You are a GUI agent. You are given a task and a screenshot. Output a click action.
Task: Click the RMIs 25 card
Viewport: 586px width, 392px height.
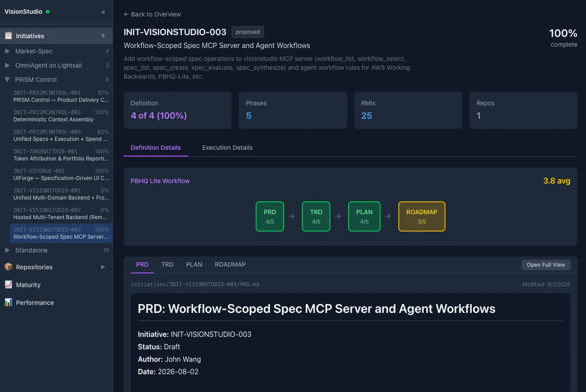[408, 110]
